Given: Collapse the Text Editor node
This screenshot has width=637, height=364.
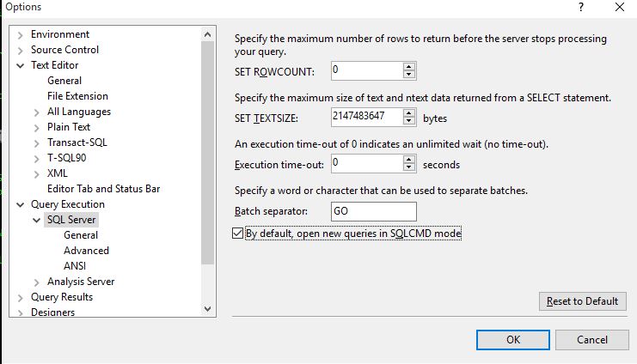Looking at the screenshot, I should coord(21,65).
